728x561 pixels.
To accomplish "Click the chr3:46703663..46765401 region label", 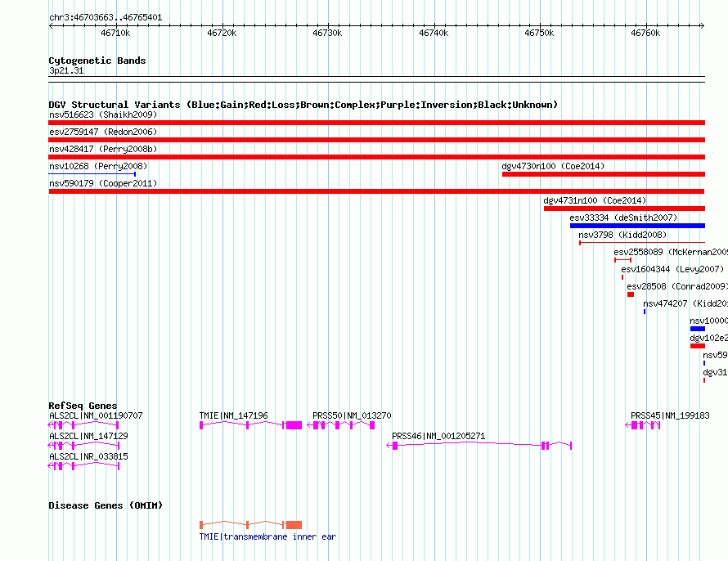I will (x=106, y=18).
